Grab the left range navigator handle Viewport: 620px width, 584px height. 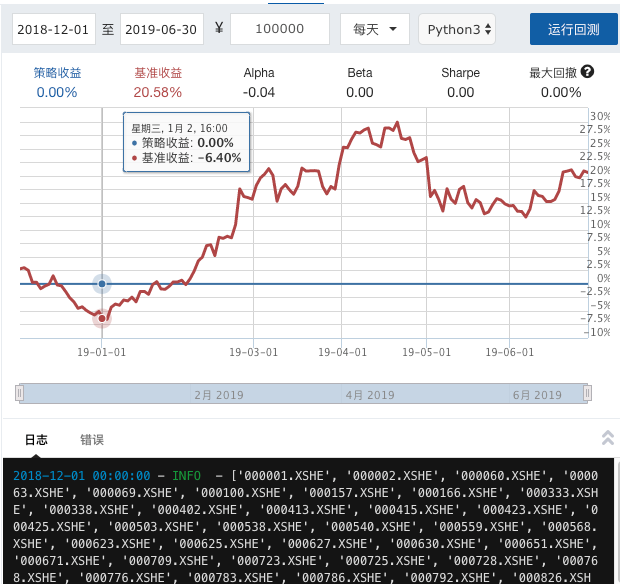click(19, 393)
